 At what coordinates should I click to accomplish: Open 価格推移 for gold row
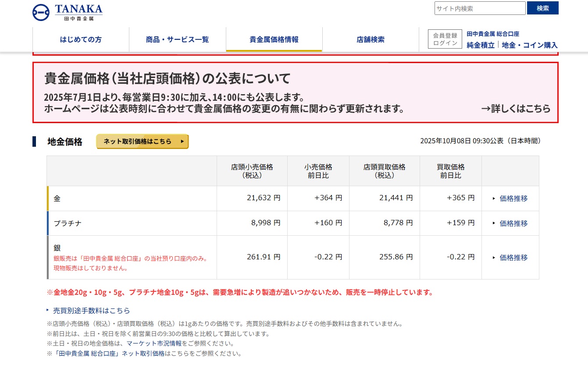coord(513,198)
